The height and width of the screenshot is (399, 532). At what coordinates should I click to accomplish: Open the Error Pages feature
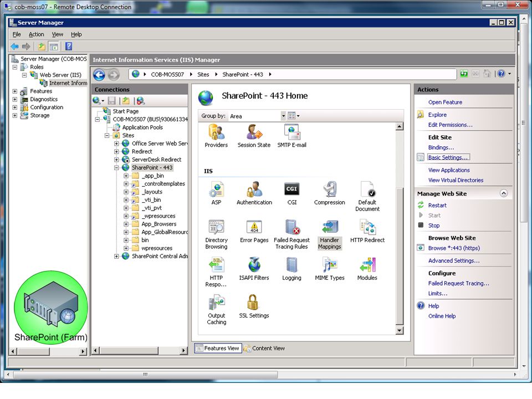point(254,232)
